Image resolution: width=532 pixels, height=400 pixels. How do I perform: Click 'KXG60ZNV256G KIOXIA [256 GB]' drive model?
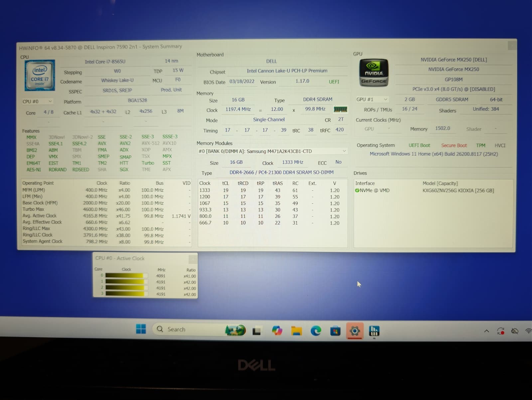pos(458,191)
